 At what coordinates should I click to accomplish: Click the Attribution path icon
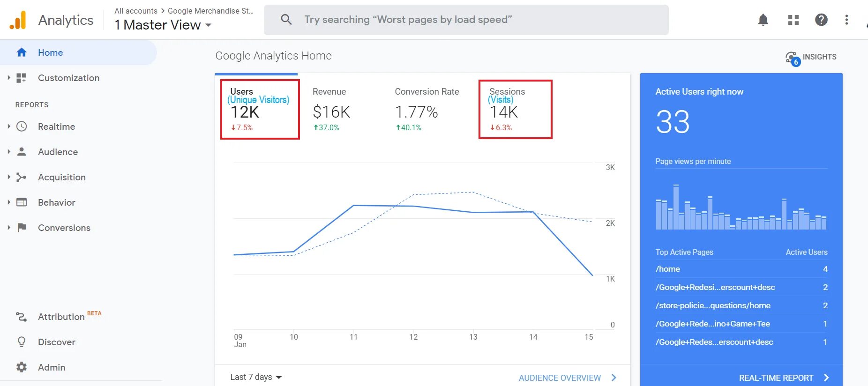(x=22, y=317)
